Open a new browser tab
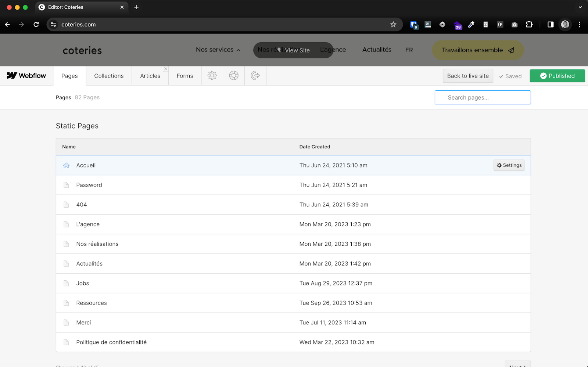The width and height of the screenshot is (588, 367). (136, 7)
